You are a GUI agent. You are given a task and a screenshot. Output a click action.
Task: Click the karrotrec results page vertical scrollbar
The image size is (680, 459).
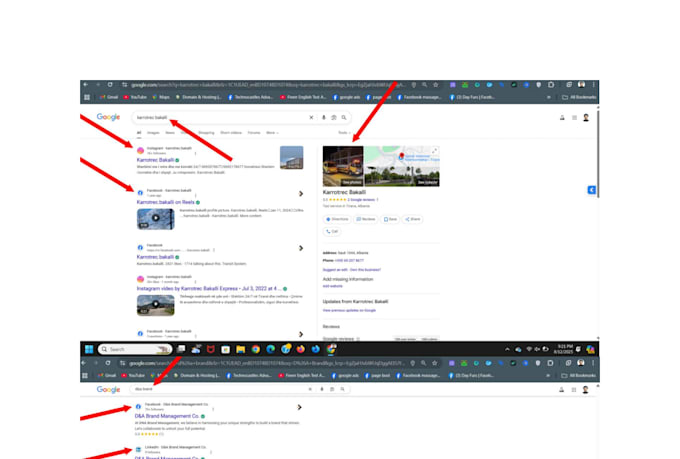(x=598, y=154)
